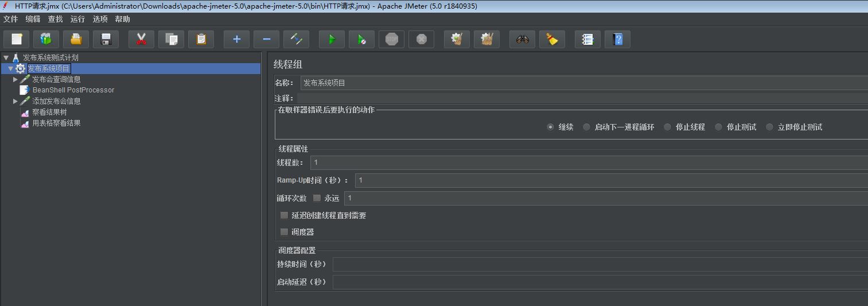Select the 立即停止测试 radio button

click(x=769, y=127)
